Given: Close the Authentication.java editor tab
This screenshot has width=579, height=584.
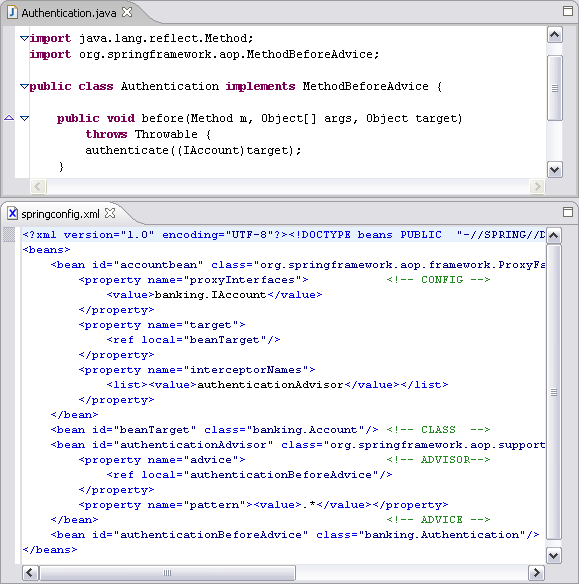Looking at the screenshot, I should [x=127, y=12].
